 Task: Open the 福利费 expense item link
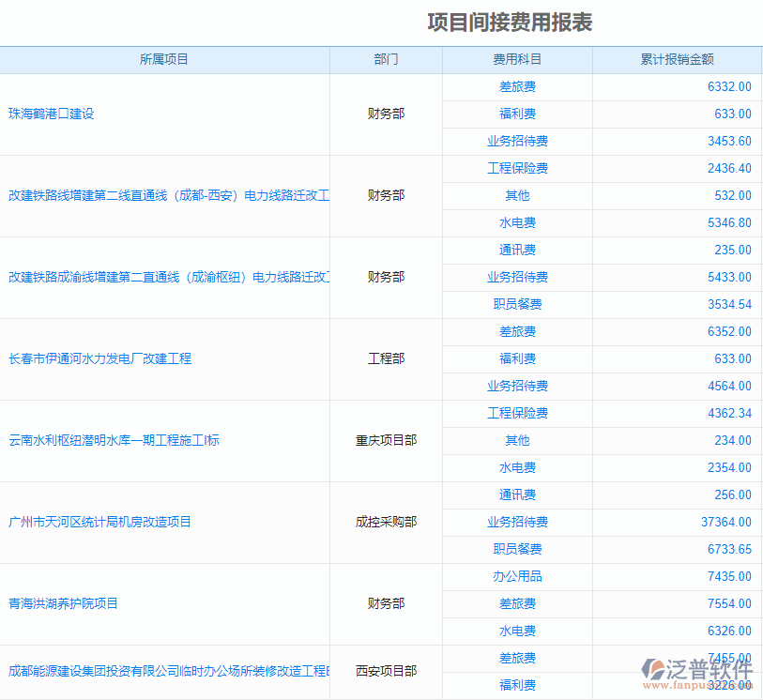tap(516, 114)
